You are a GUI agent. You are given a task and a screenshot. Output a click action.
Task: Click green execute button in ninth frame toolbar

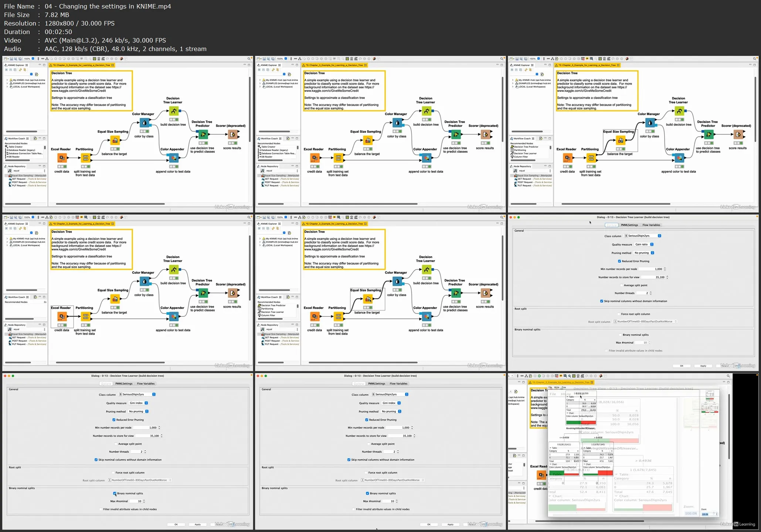(539, 376)
